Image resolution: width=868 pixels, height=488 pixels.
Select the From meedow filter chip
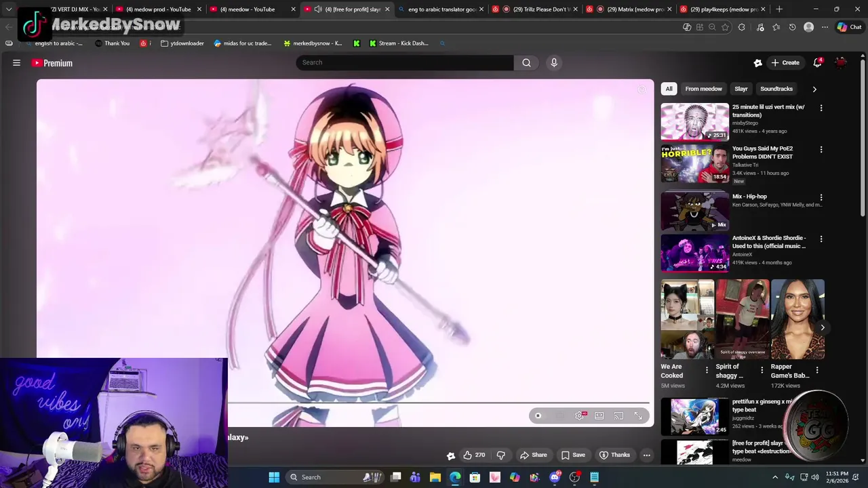pyautogui.click(x=703, y=89)
